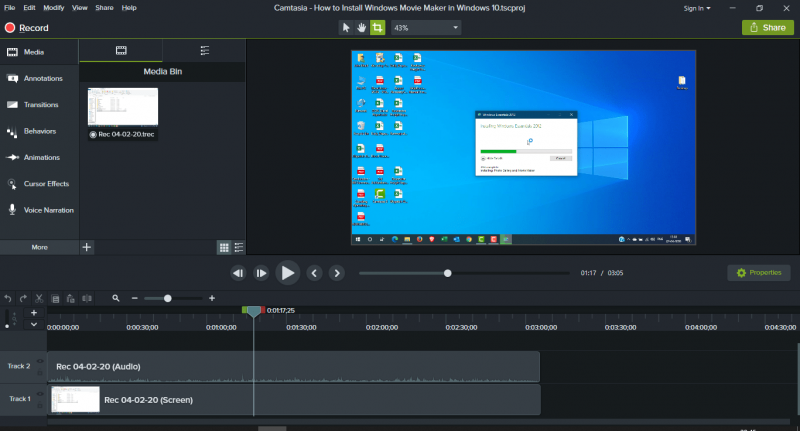This screenshot has height=431, width=800.
Task: Open the Edit menu
Action: [x=30, y=8]
